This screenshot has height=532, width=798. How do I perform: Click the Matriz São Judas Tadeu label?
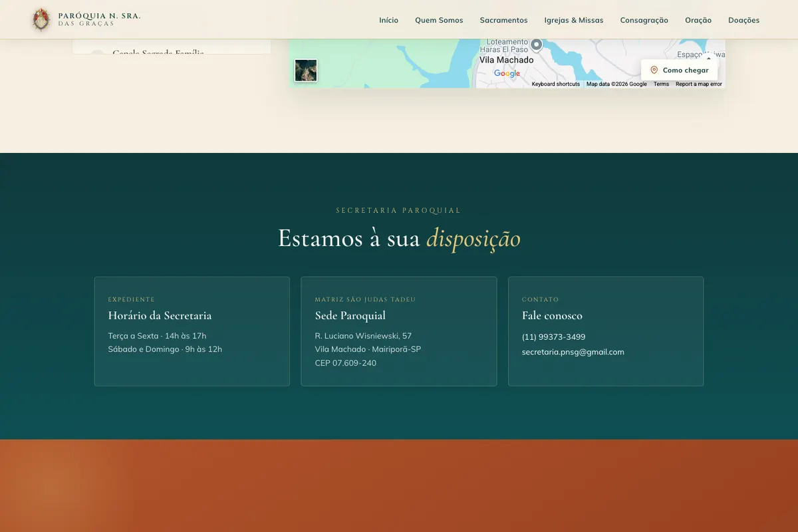coord(365,299)
